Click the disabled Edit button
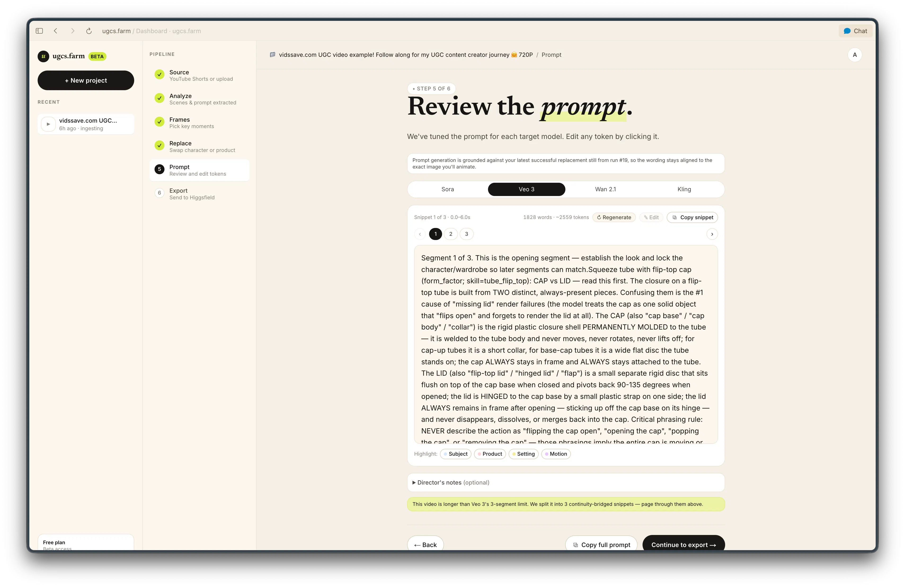 pyautogui.click(x=651, y=217)
